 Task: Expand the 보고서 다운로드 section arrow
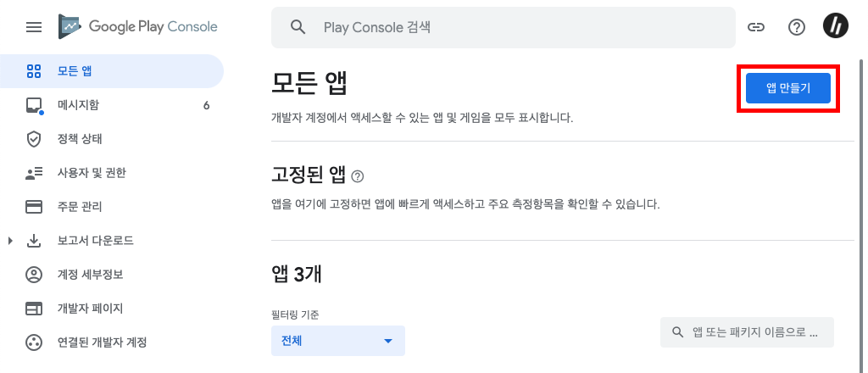click(10, 241)
